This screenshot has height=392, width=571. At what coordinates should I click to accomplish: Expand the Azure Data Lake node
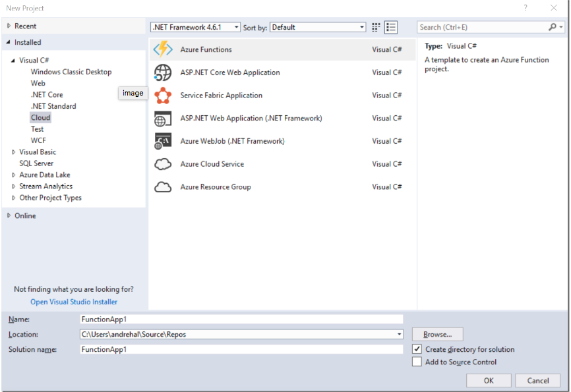point(13,175)
